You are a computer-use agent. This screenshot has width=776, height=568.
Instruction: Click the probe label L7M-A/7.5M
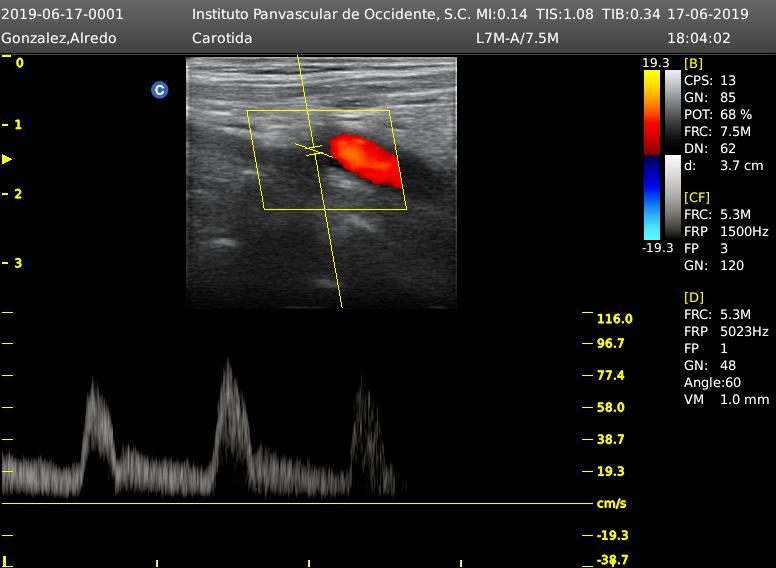[517, 38]
